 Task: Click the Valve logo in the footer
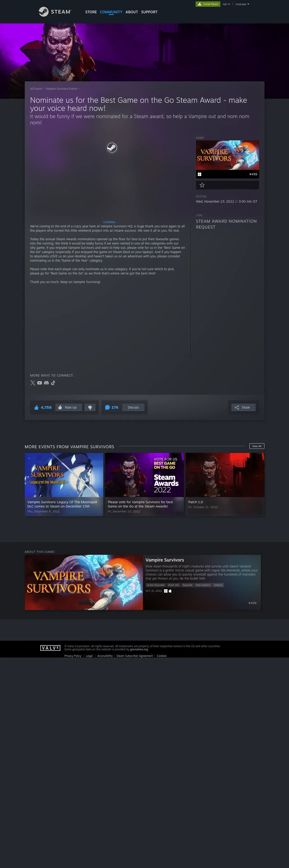click(x=50, y=648)
